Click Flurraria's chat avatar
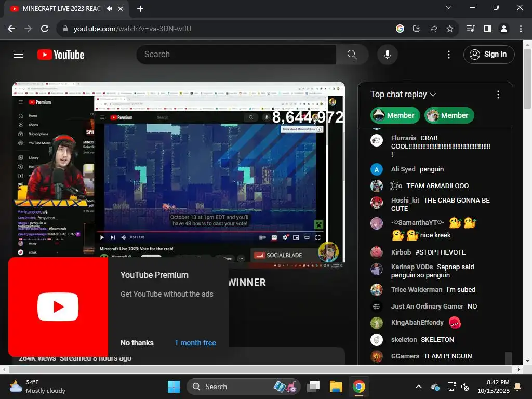Viewport: 532px width, 399px height. click(376, 140)
